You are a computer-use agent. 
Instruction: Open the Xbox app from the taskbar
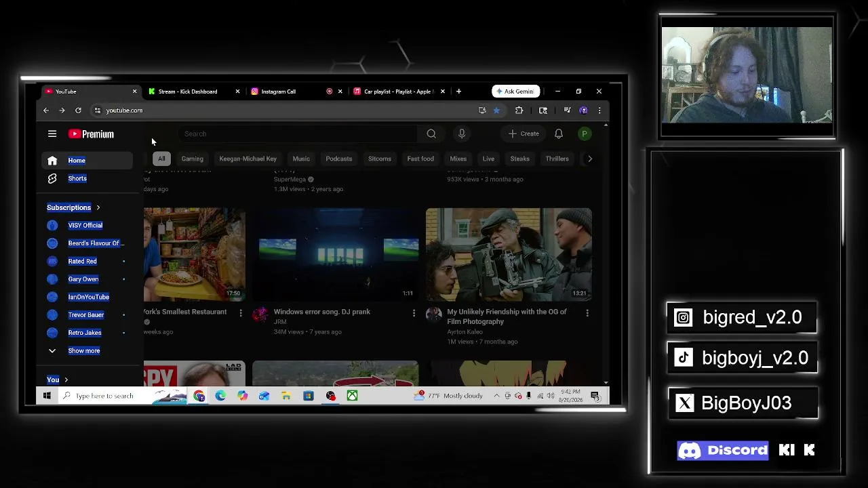[352, 396]
